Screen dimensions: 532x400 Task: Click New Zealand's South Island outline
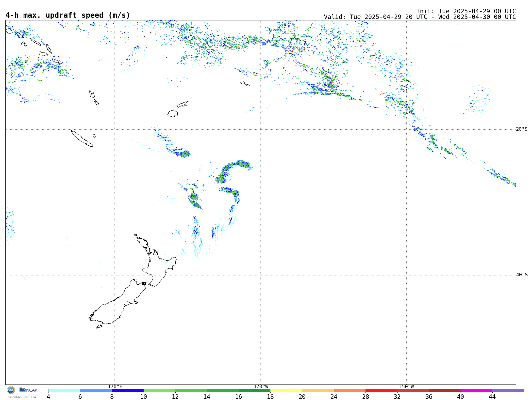click(x=118, y=304)
